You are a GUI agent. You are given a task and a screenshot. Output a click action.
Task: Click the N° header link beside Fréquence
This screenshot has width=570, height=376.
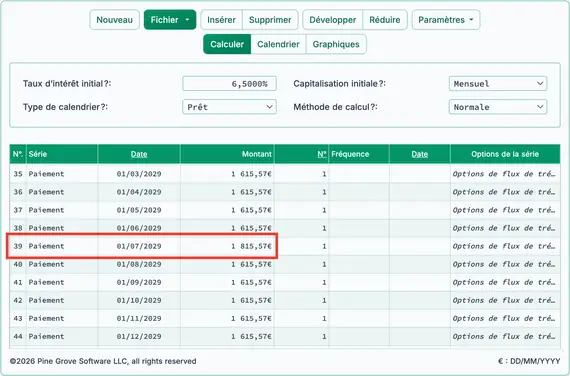[x=322, y=154]
